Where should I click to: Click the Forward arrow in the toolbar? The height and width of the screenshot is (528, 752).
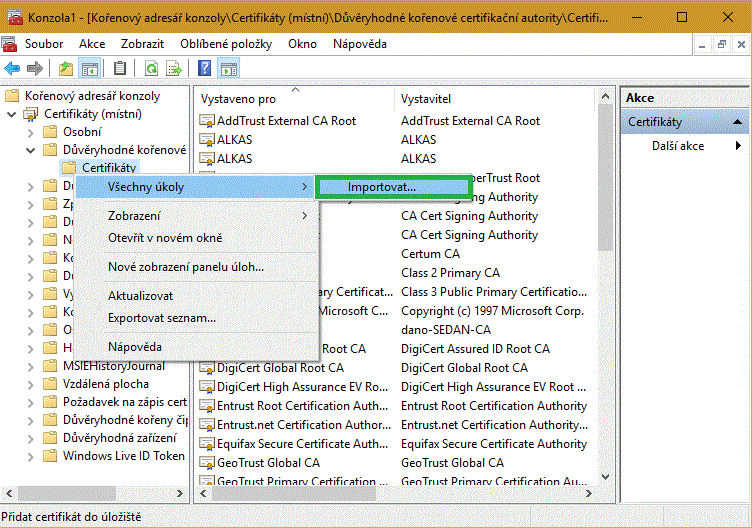click(34, 68)
